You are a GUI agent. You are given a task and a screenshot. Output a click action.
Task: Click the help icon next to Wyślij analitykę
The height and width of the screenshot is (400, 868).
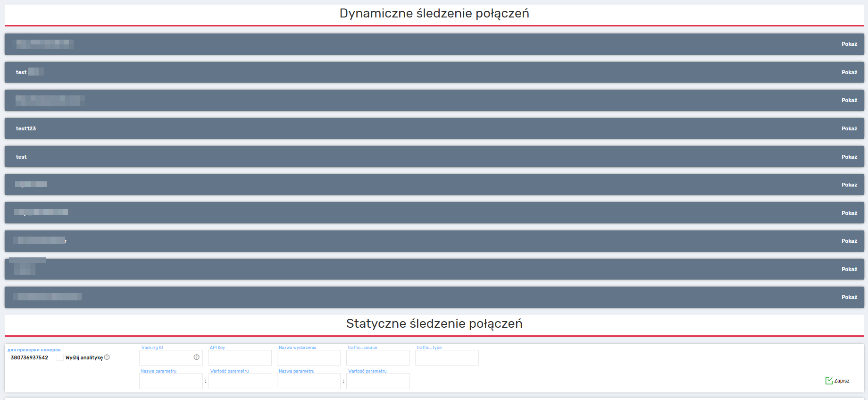(107, 357)
